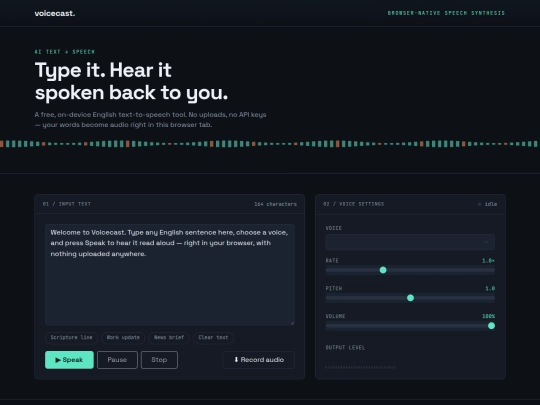540x405 pixels.
Task: Click the output level meter
Action: coord(361,367)
